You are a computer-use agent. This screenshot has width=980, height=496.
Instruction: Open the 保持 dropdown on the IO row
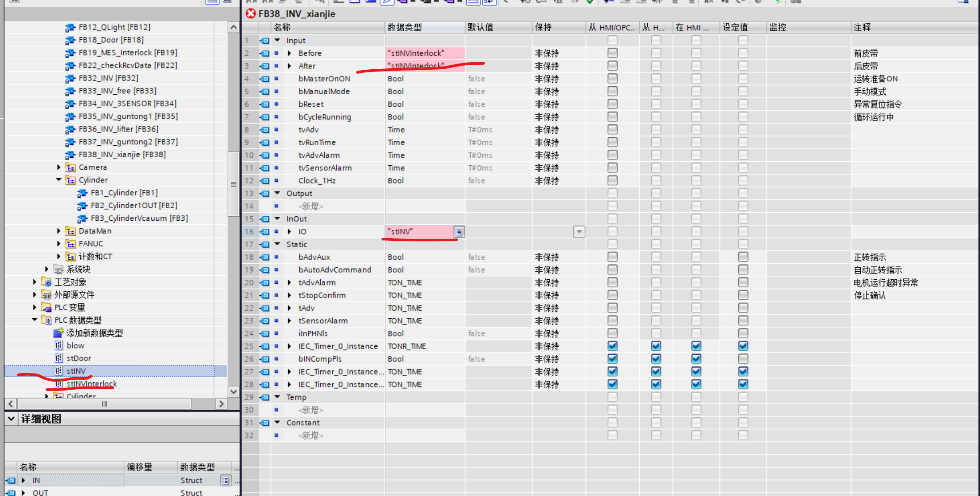tap(579, 231)
